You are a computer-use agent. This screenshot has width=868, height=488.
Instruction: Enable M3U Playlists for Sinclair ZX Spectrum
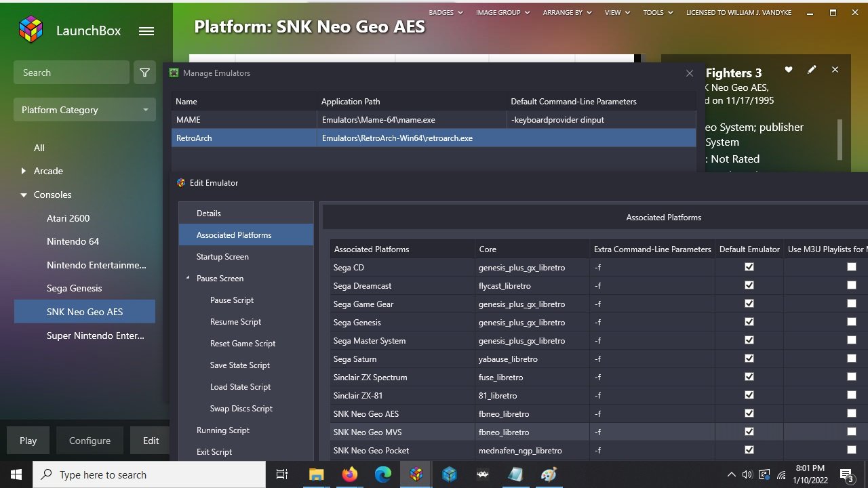(x=852, y=377)
